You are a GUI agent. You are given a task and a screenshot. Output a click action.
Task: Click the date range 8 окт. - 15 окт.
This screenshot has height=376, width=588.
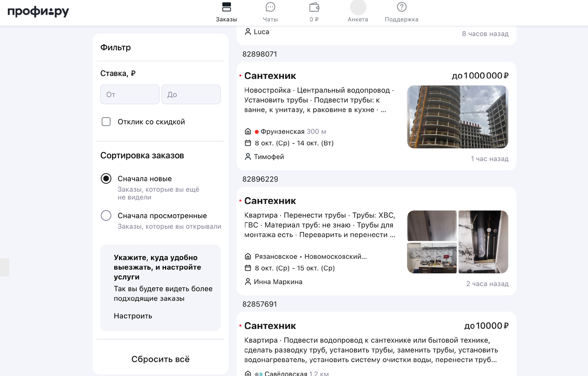click(x=295, y=268)
